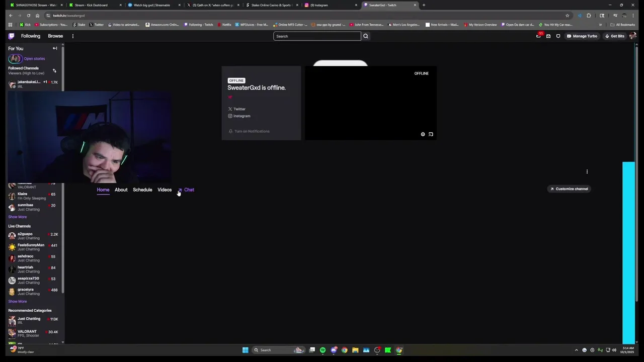Open Prime loot with 11 badge
Screen dimensions: 644x362
[538, 36]
